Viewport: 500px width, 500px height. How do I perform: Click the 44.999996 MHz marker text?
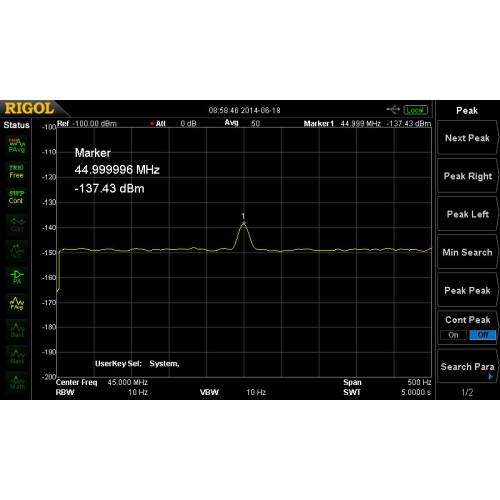[x=117, y=170]
